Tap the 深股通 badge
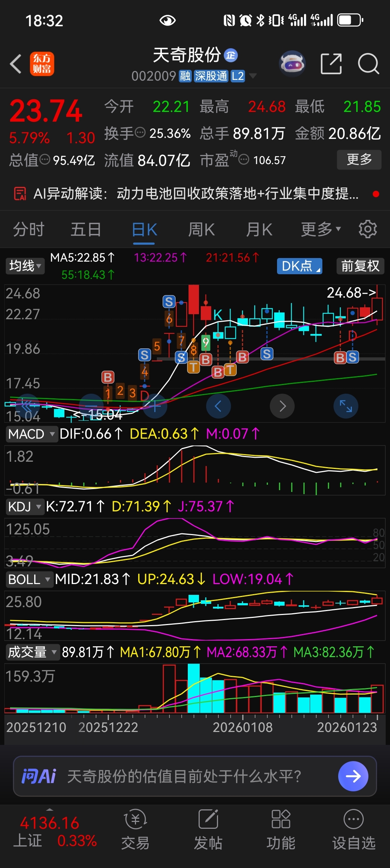This screenshot has width=390, height=868. pyautogui.click(x=211, y=76)
